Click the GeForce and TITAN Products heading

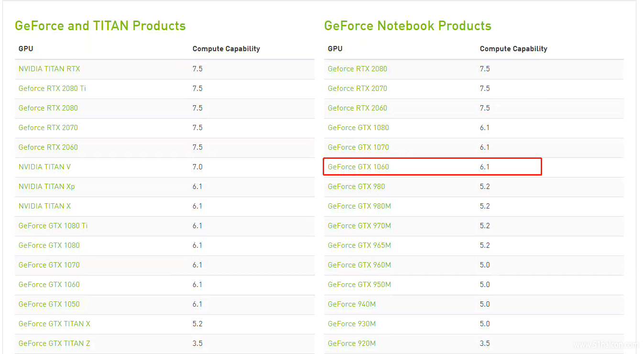100,25
